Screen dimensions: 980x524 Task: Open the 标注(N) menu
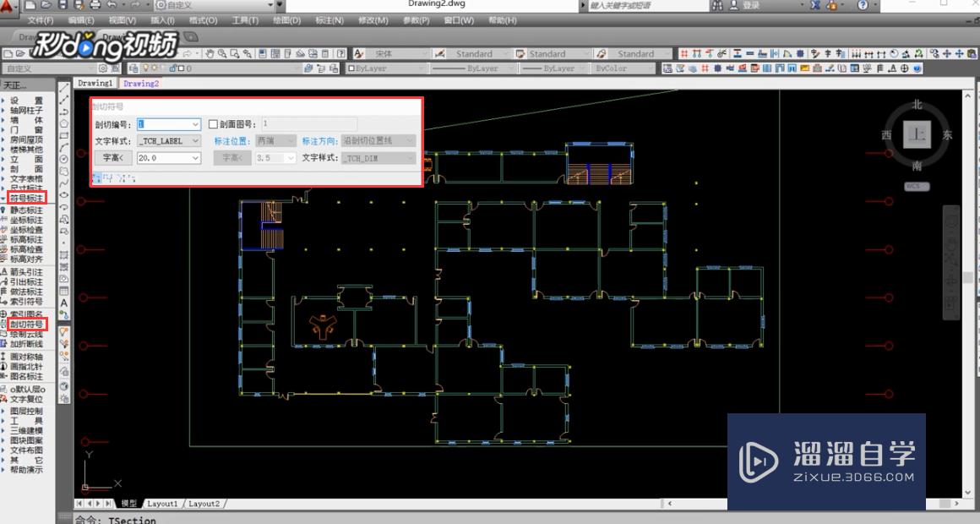click(329, 20)
